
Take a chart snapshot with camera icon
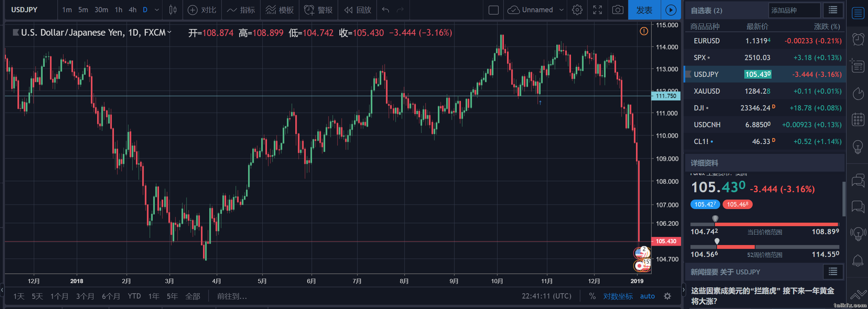618,10
